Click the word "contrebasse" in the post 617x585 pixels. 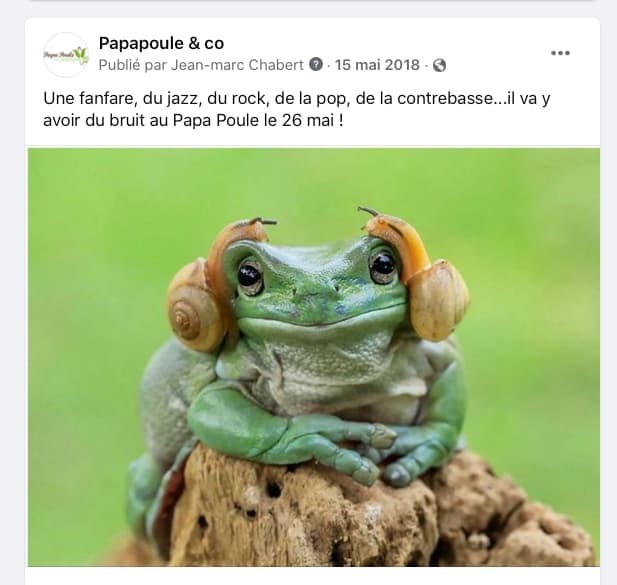click(445, 99)
